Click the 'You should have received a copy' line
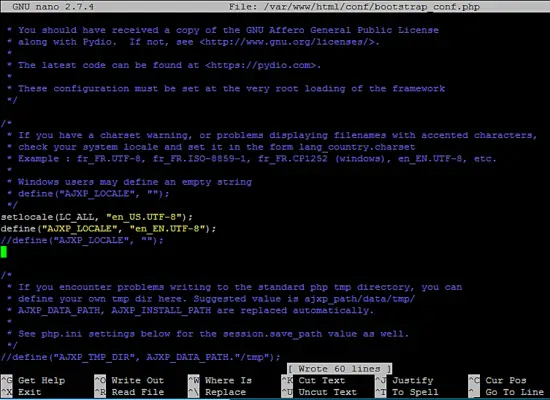This screenshot has width=550, height=400. click(x=223, y=30)
